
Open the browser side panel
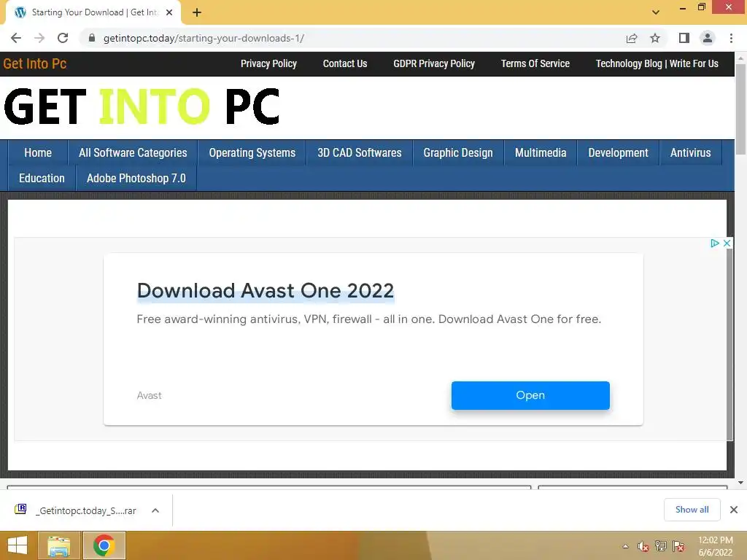click(684, 38)
